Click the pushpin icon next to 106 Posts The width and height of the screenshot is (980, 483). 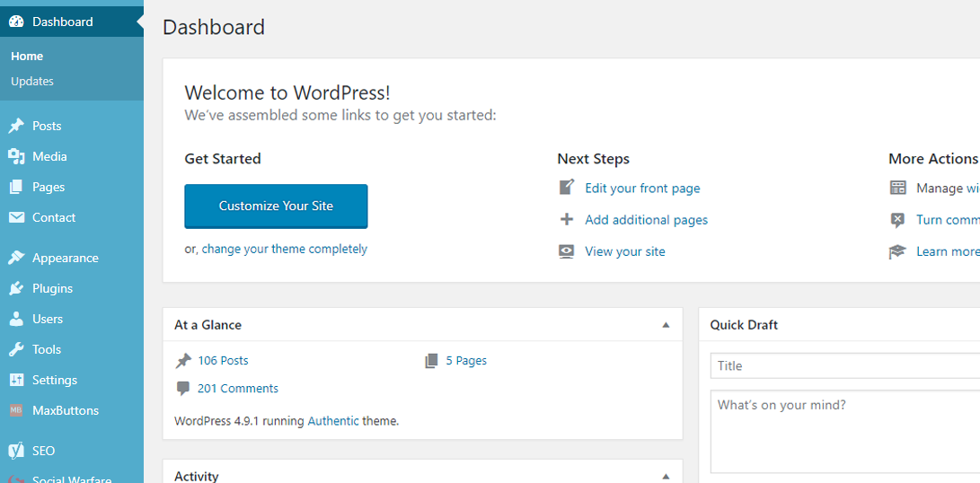click(183, 361)
